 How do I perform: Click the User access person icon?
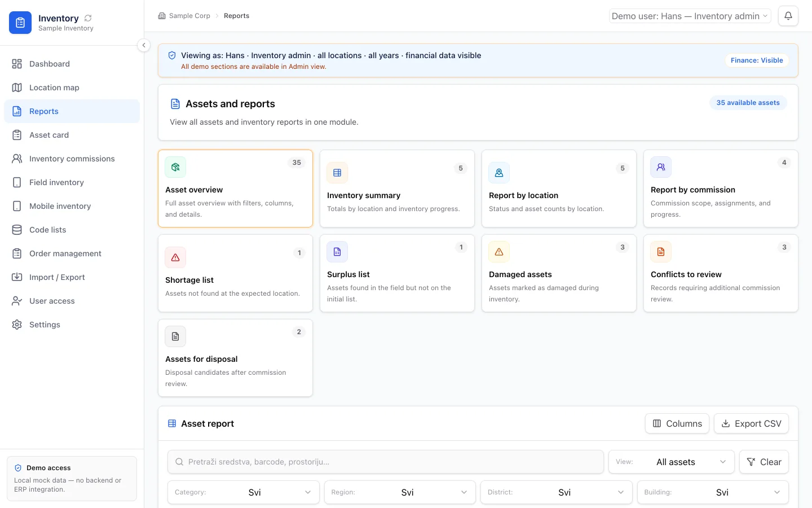17,301
